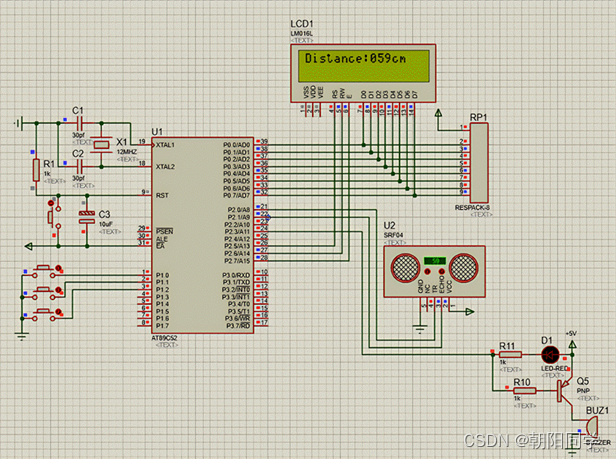
Task: Click the "X1" reference label
Action: (x=122, y=142)
